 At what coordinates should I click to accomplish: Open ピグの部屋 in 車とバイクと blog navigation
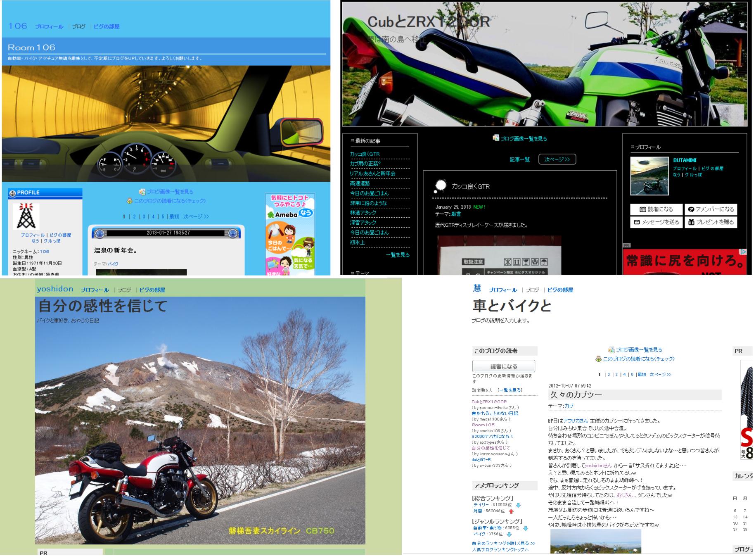pyautogui.click(x=560, y=290)
